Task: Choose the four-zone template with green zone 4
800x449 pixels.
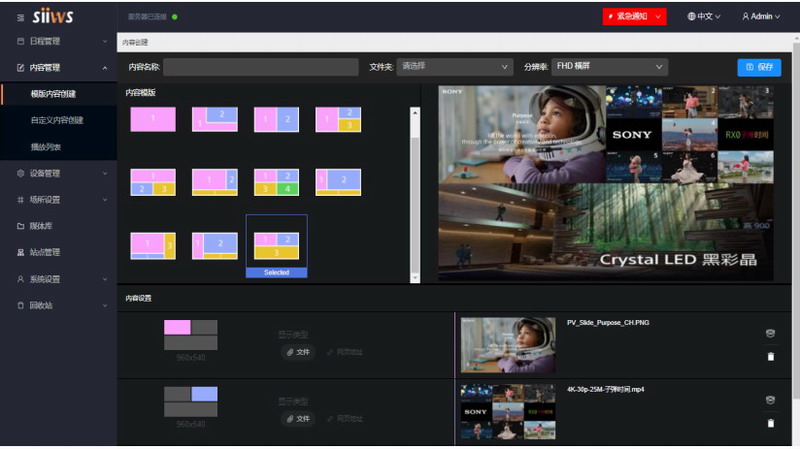Action: pos(277,182)
